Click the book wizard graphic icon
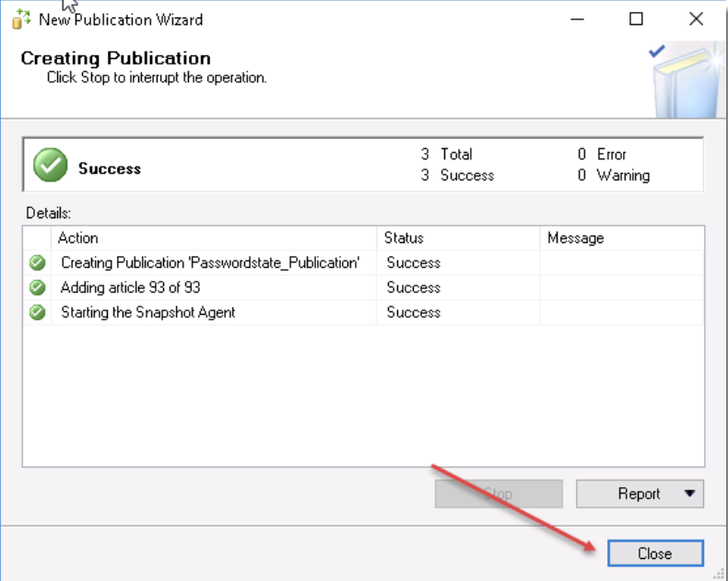 coord(687,81)
